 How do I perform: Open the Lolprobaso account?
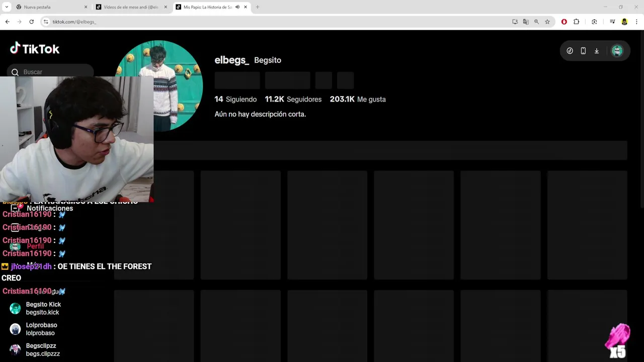click(x=41, y=329)
